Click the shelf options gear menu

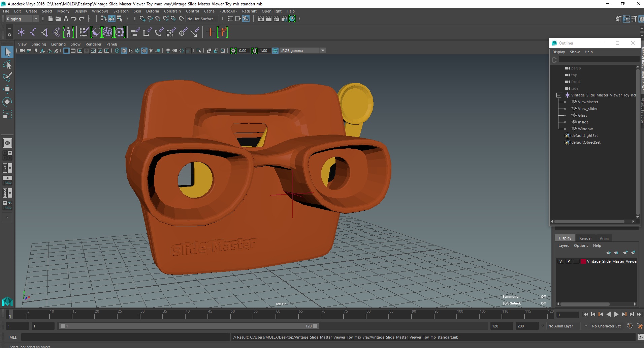9,34
